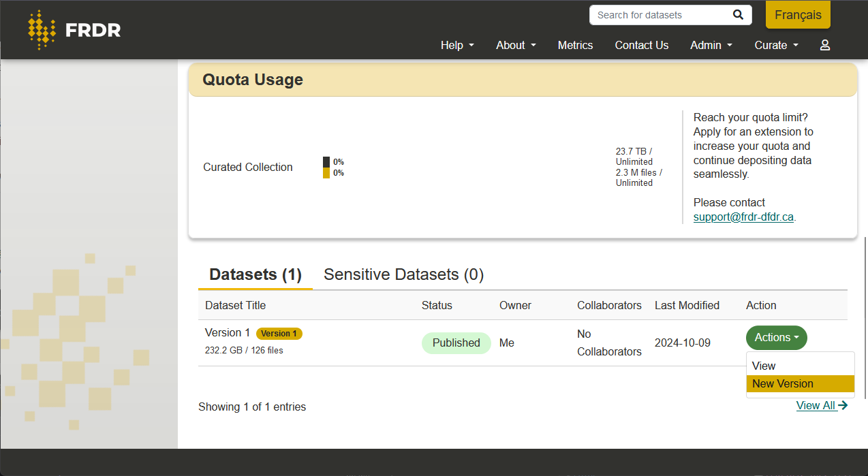This screenshot has height=476, width=868.
Task: Click the yellow Version 1 badge
Action: click(279, 334)
